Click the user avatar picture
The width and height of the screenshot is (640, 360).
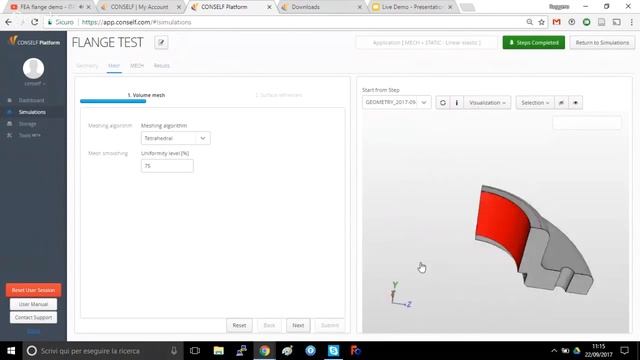[x=33, y=68]
